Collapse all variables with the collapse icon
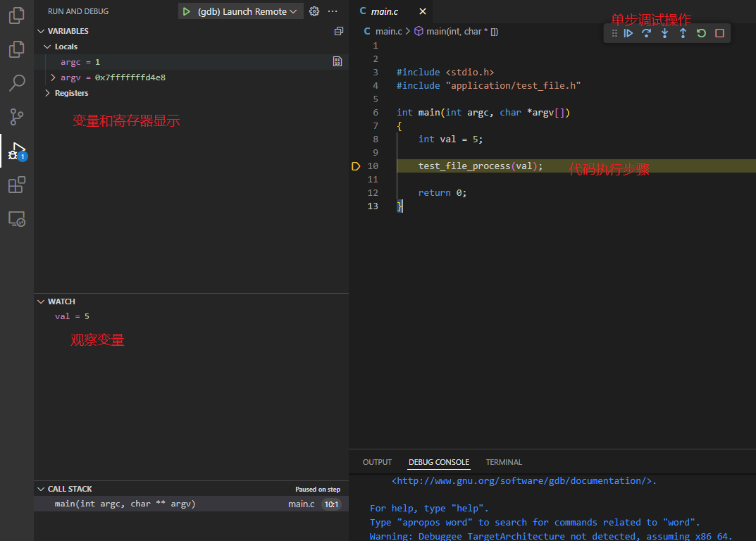The width and height of the screenshot is (756, 541). [x=339, y=31]
